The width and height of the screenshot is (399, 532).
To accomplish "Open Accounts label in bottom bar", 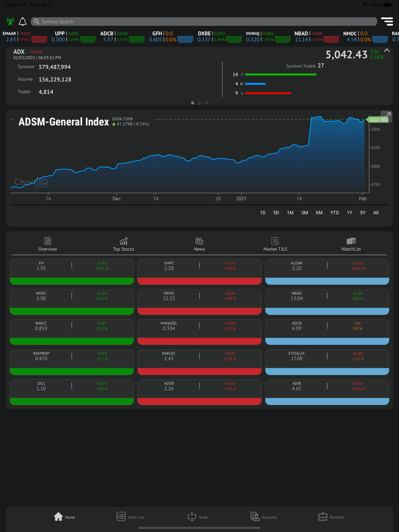I will click(269, 517).
